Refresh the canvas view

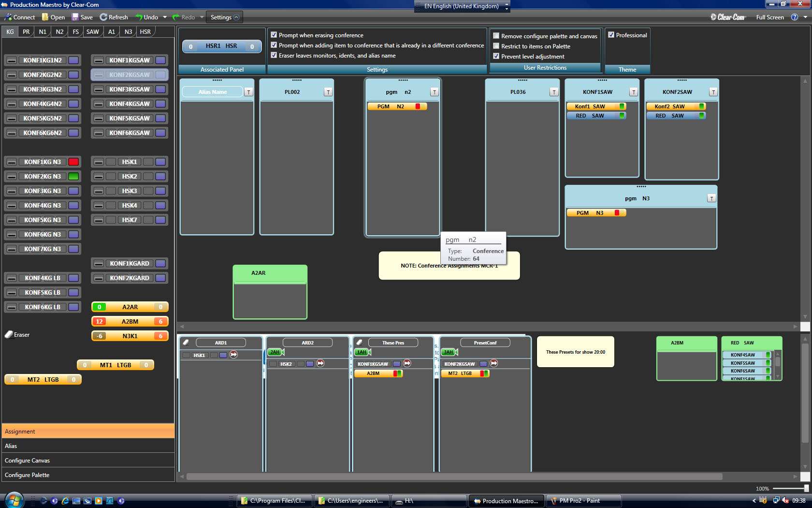114,17
